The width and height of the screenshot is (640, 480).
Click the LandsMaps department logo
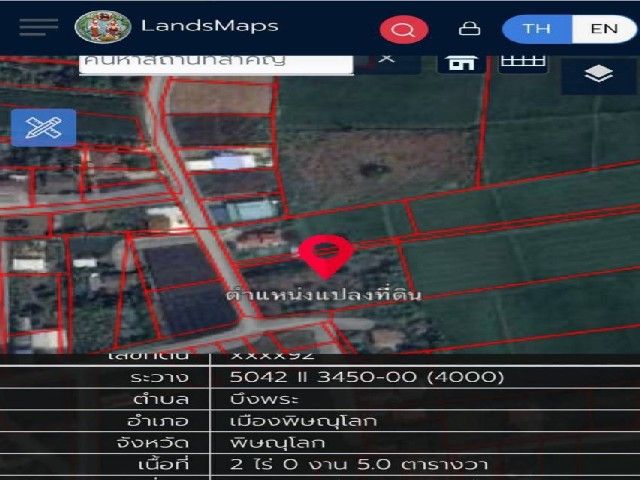click(x=103, y=27)
